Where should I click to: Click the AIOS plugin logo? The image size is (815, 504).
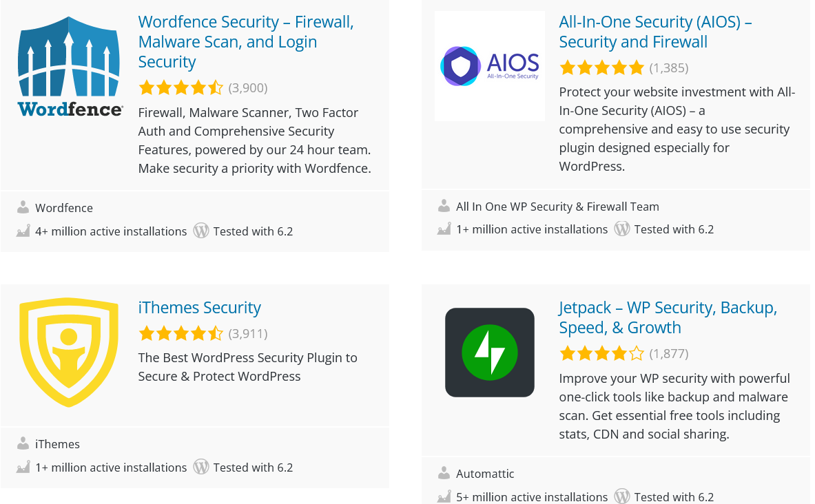[x=489, y=65]
